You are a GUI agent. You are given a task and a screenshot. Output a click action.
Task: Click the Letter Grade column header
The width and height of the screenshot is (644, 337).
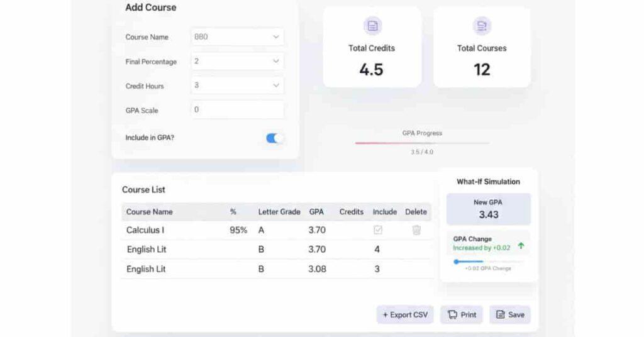coord(279,212)
